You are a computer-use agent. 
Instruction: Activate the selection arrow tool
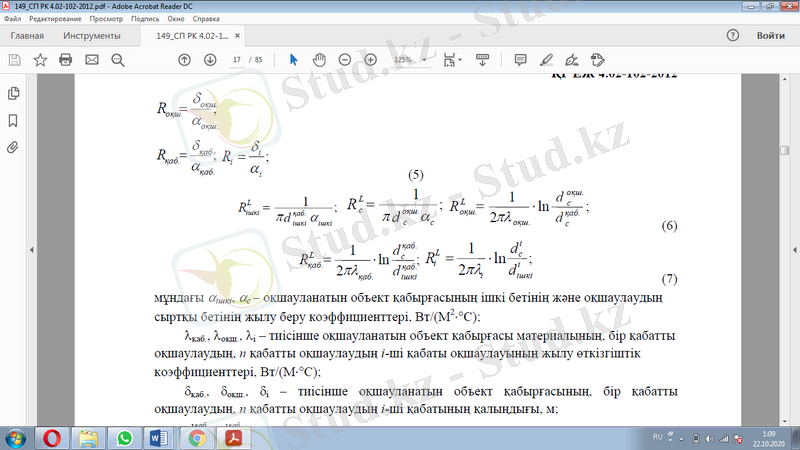(293, 60)
